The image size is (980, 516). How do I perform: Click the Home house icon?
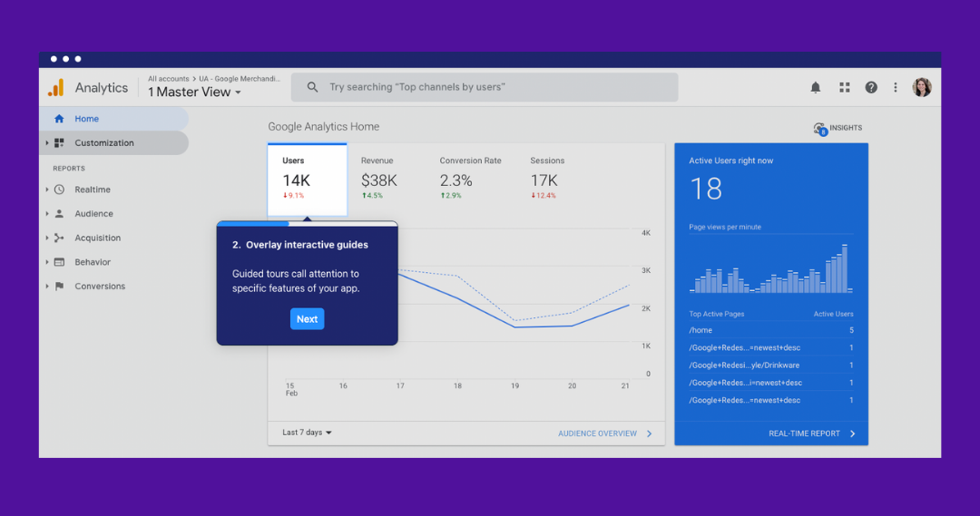tap(59, 119)
